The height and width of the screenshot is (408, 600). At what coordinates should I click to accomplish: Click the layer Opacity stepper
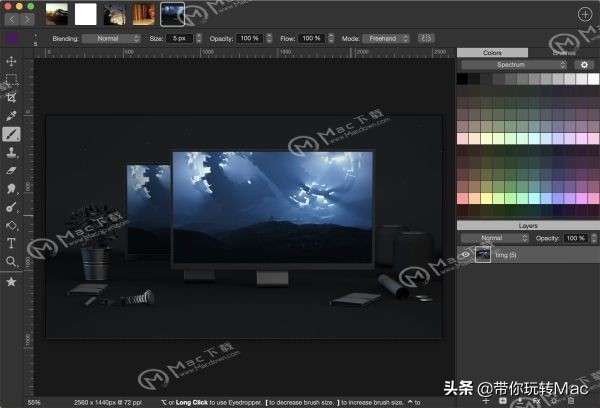(x=594, y=238)
